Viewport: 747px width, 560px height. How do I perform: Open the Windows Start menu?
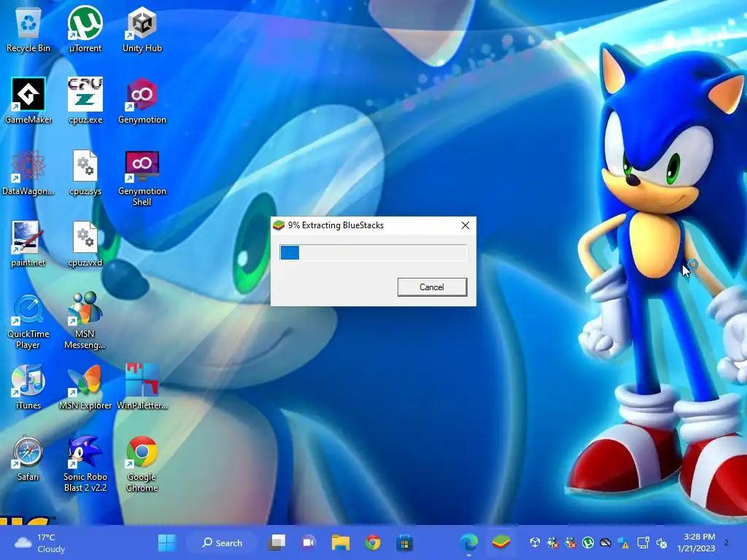click(167, 542)
